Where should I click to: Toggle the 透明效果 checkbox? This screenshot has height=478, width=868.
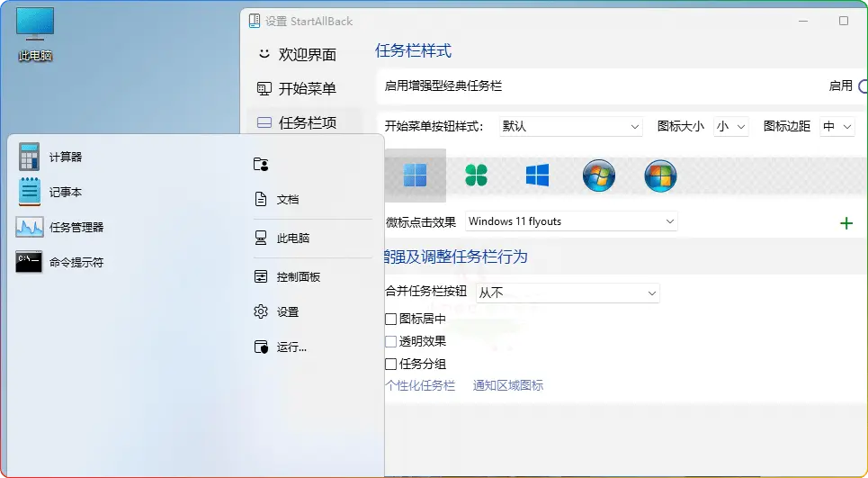tap(391, 341)
